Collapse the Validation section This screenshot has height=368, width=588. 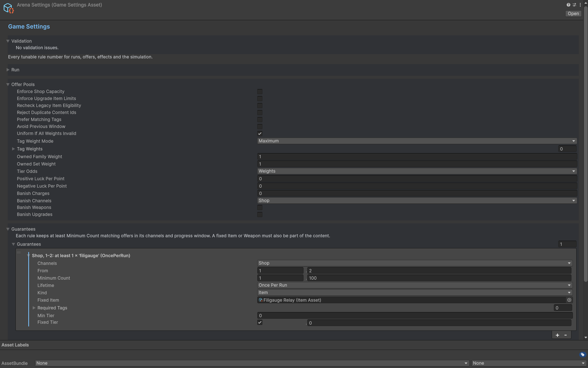8,41
